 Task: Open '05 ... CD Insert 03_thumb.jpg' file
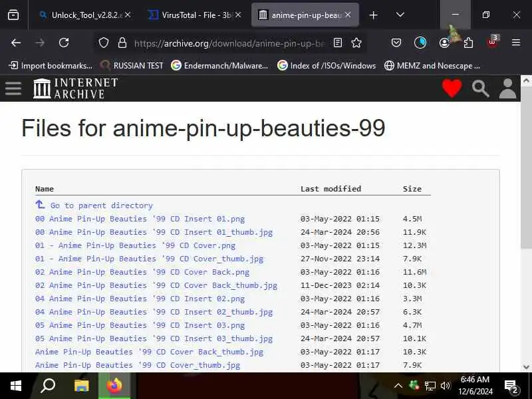[x=154, y=338]
